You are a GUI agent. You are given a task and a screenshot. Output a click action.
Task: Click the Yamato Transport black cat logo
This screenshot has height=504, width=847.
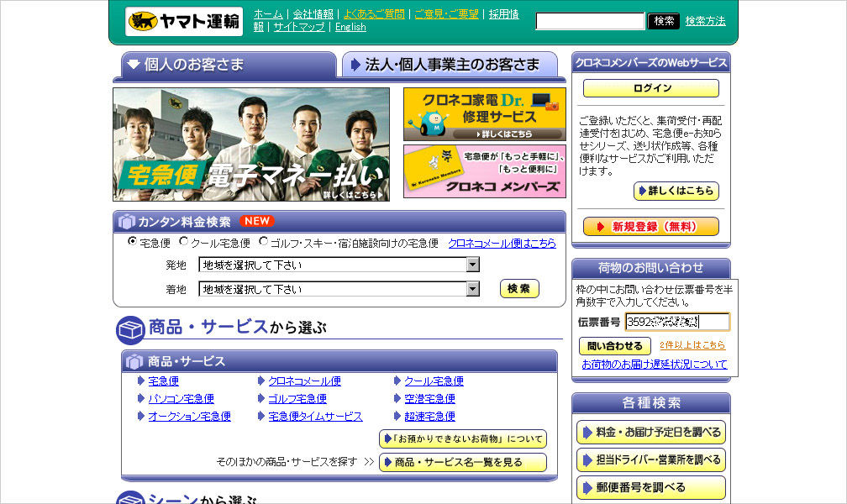pyautogui.click(x=184, y=22)
